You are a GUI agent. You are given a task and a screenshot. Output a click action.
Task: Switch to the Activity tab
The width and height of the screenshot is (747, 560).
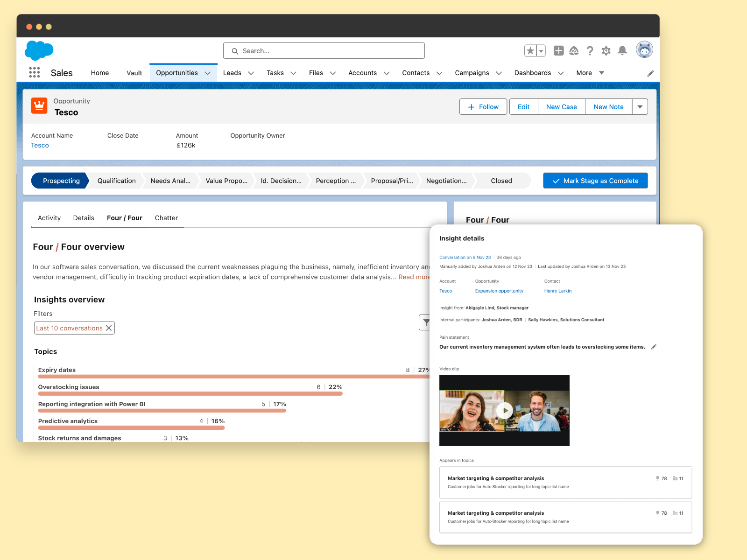coord(49,218)
